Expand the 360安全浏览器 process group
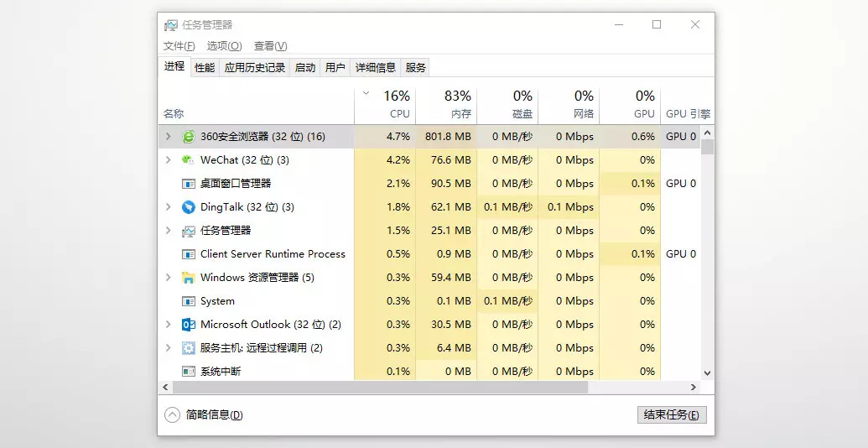Viewport: 868px width, 448px height. click(x=169, y=136)
